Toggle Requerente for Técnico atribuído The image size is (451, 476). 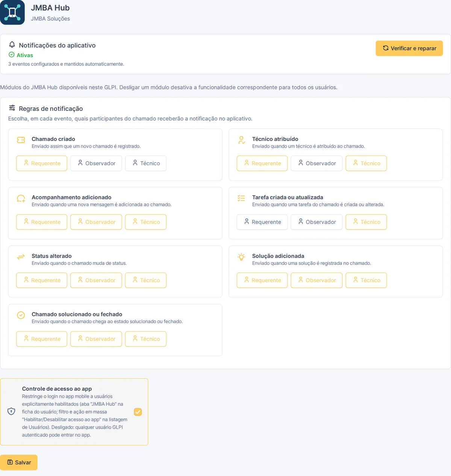pos(262,163)
